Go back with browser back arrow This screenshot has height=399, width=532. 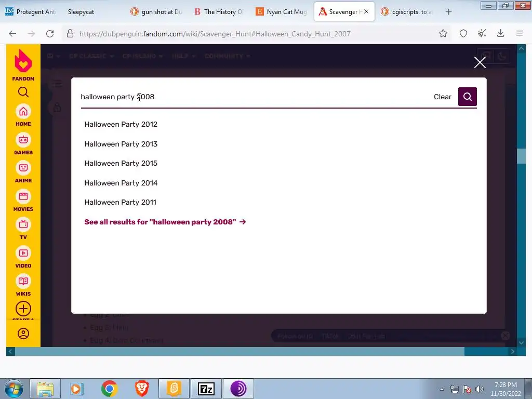[x=12, y=34]
